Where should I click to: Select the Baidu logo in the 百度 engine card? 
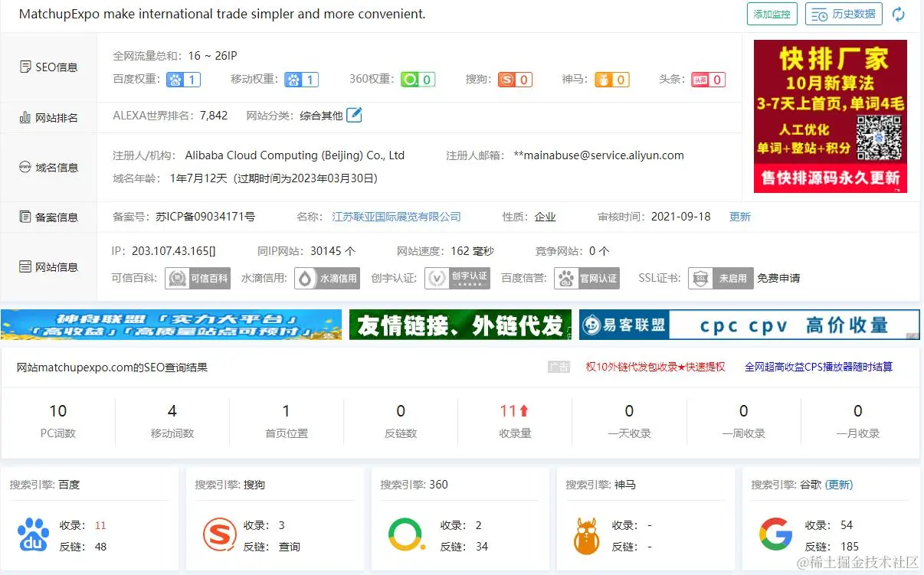coord(32,535)
